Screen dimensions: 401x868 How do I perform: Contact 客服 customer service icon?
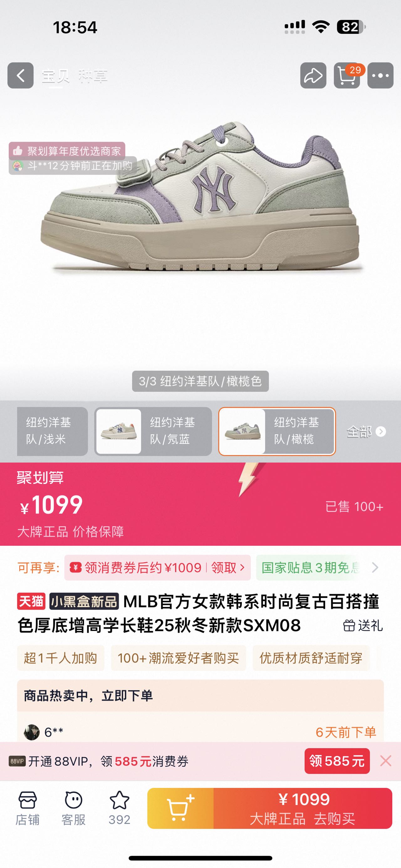74,808
